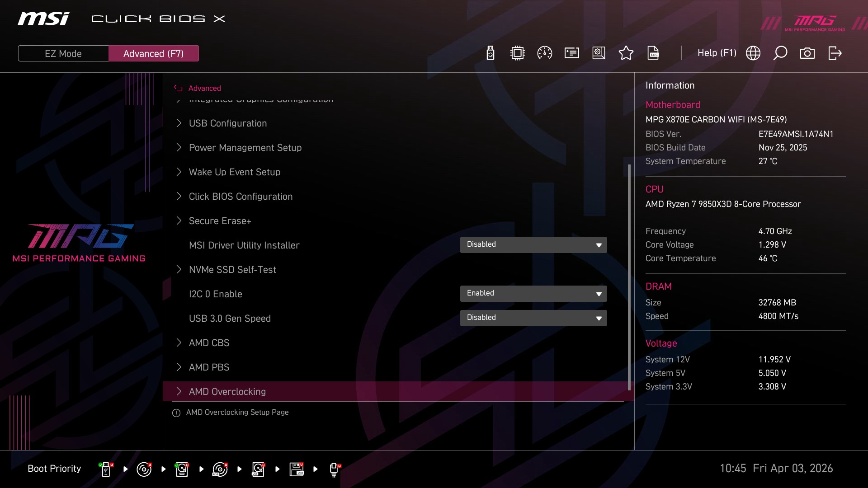Take a screenshot with camera icon
Image resolution: width=868 pixels, height=488 pixels.
click(x=807, y=53)
